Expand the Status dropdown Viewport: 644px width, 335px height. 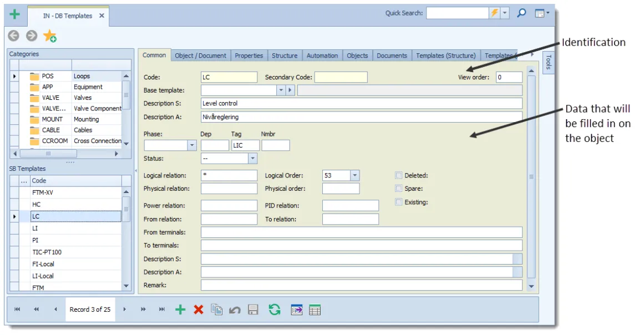point(252,159)
